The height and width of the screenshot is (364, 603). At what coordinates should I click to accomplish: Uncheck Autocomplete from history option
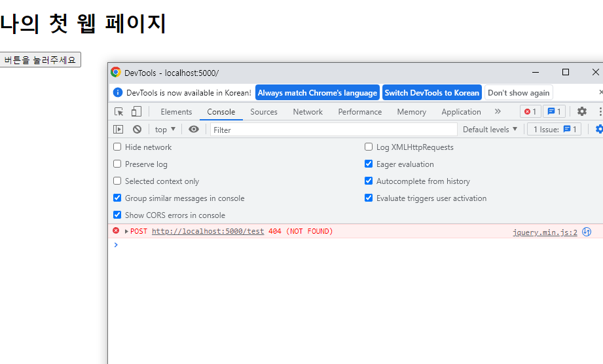[369, 181]
